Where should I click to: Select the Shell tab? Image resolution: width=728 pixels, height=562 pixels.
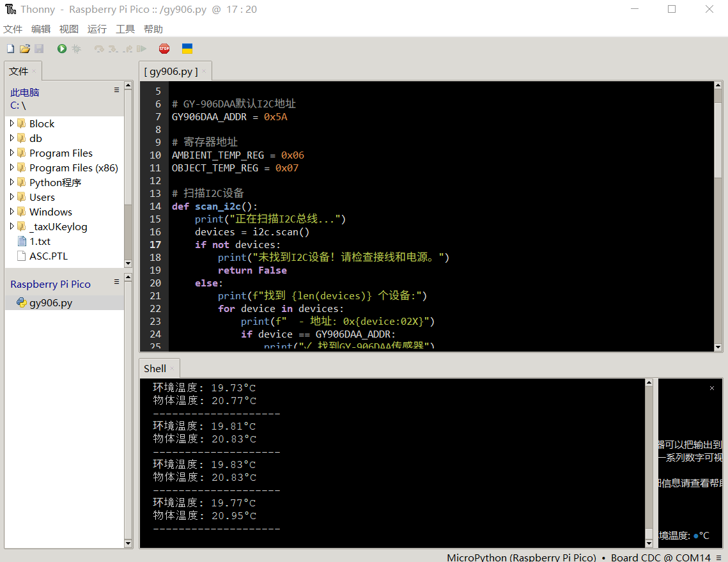(155, 368)
